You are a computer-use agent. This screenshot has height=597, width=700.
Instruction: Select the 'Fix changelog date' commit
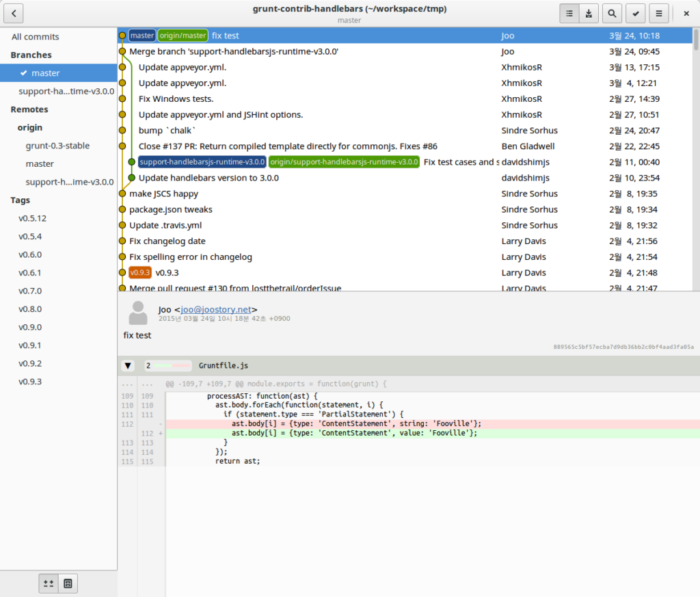point(405,241)
